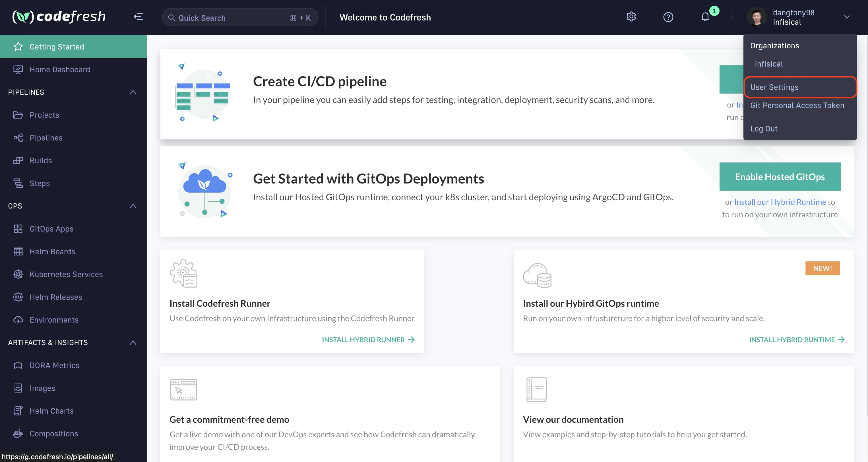Click the Codefresh logo
This screenshot has height=462, width=868.
tap(59, 16)
